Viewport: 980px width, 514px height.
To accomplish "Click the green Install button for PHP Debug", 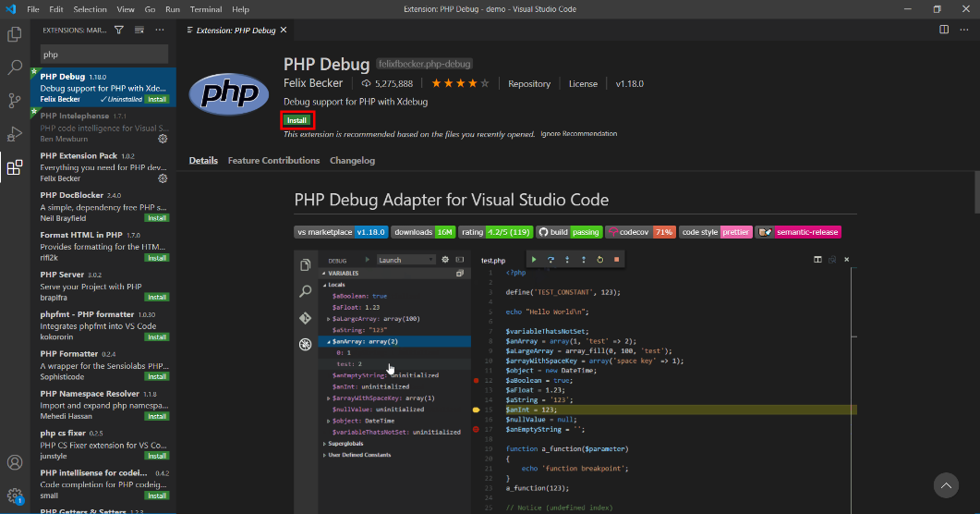I will coord(296,120).
